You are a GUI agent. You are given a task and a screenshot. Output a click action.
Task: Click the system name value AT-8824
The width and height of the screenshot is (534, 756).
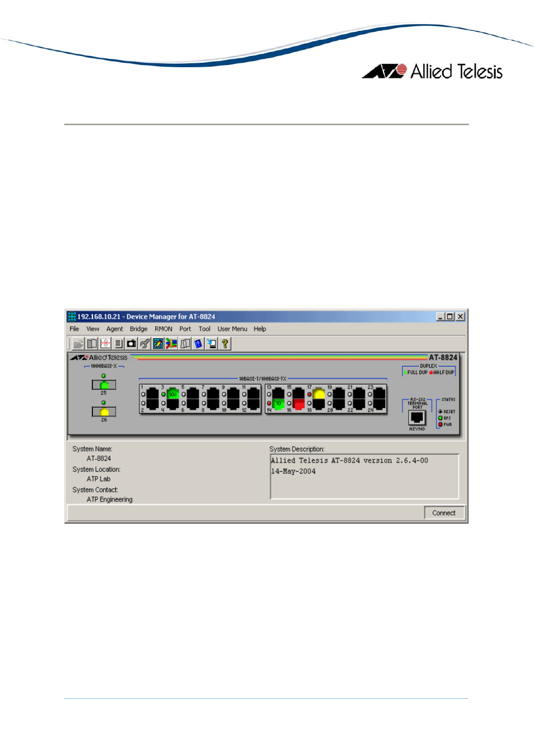(x=99, y=459)
